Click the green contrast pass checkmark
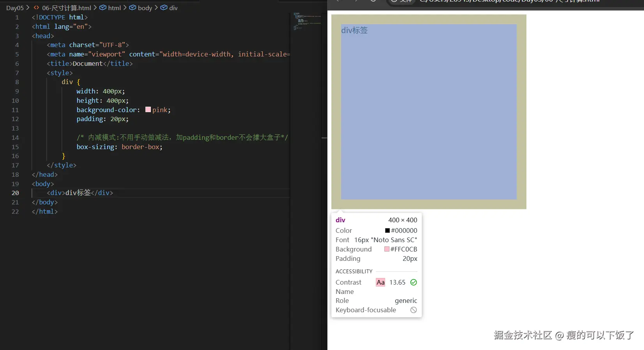 pos(414,282)
